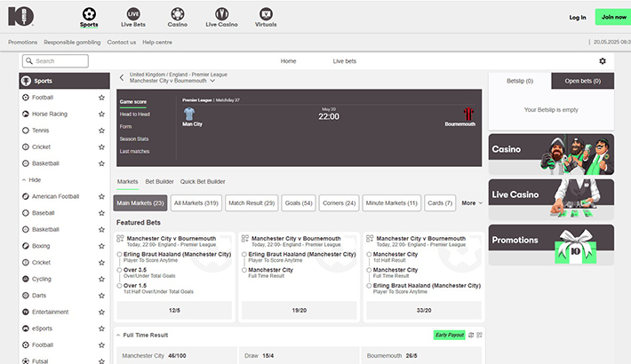The width and height of the screenshot is (631, 364).
Task: Switch to the Bet Builder tab
Action: pos(159,181)
